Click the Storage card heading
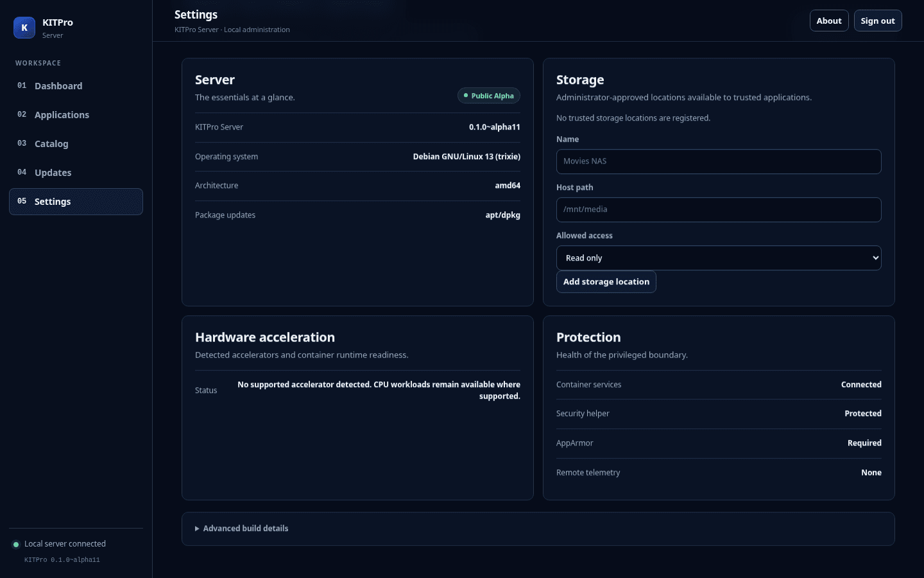 (580, 80)
